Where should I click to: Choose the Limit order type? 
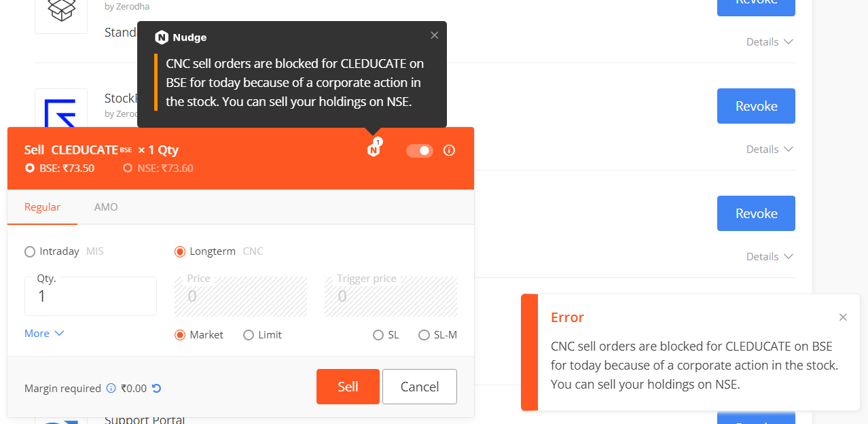262,335
